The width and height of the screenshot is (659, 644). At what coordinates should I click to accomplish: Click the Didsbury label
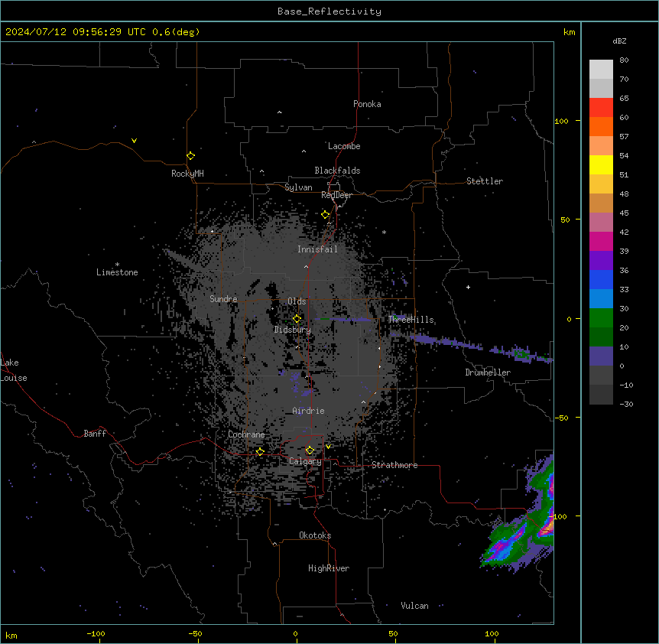293,330
